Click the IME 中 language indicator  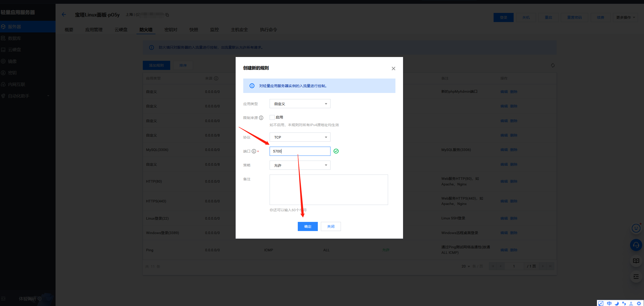pos(609,303)
